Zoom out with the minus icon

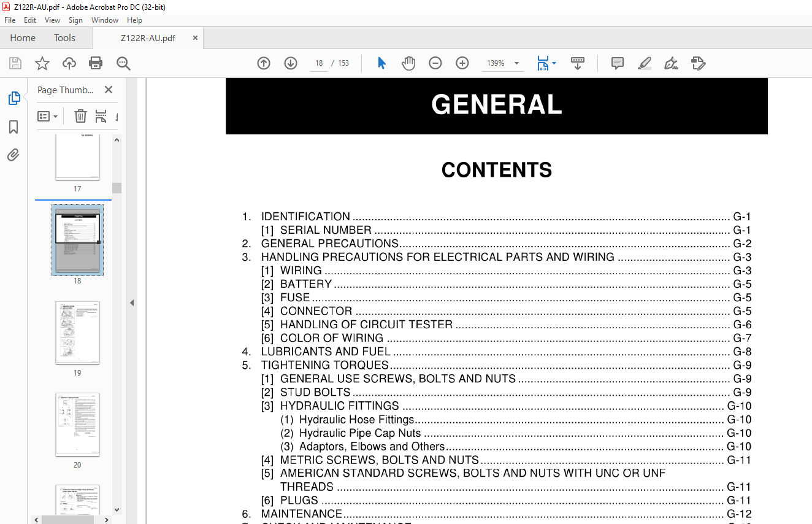click(435, 63)
